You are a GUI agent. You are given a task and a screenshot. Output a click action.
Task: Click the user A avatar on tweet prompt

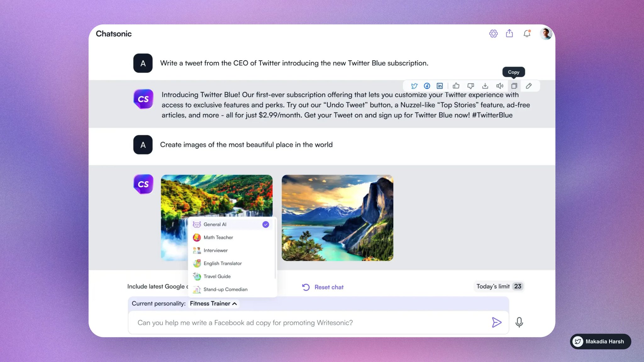[x=143, y=63]
